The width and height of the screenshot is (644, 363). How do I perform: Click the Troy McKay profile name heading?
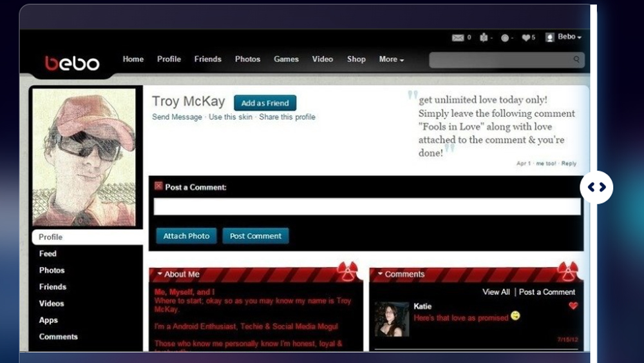pos(189,101)
